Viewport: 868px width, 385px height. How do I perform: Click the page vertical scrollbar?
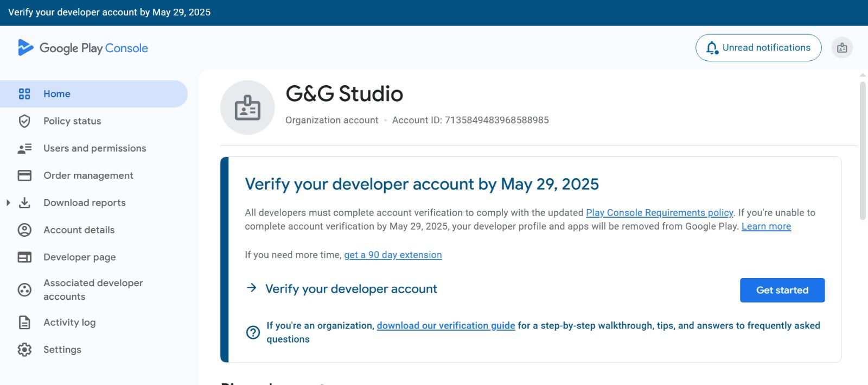(x=863, y=151)
